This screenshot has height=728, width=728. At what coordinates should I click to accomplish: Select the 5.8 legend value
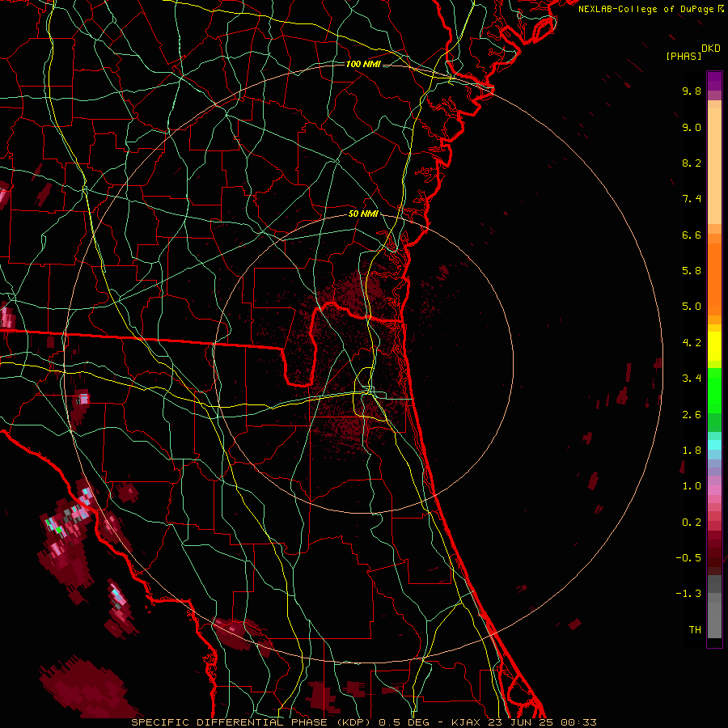(692, 271)
